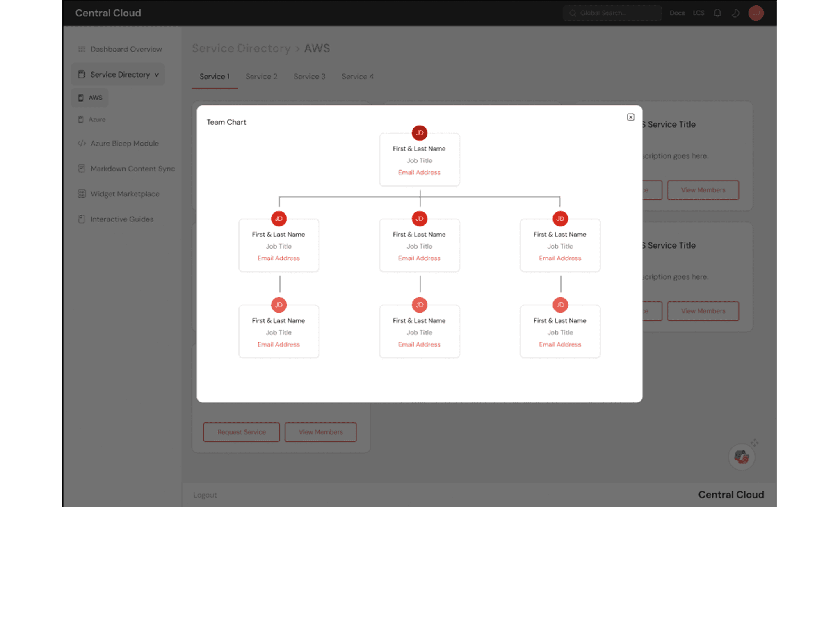The image size is (840, 630).
Task: Click the Markdown Content Sync icon
Action: pos(82,169)
